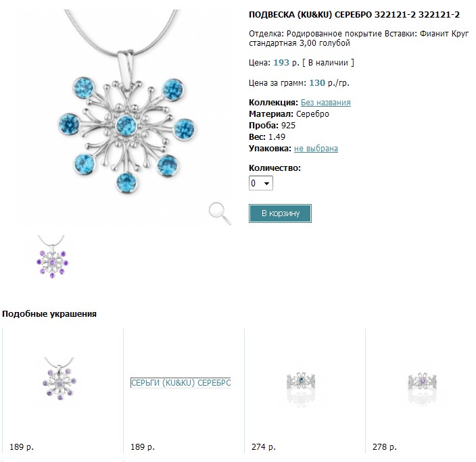
Task: Click the 278 р. price
Action: pos(385,447)
